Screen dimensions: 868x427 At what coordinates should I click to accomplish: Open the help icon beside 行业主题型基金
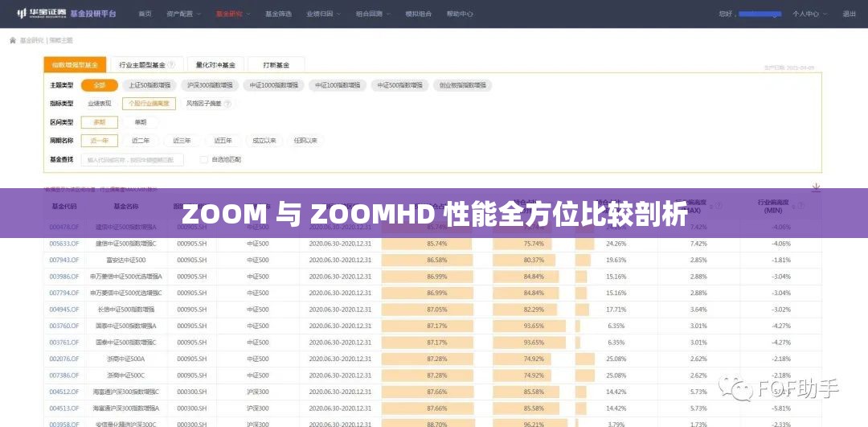(x=172, y=65)
